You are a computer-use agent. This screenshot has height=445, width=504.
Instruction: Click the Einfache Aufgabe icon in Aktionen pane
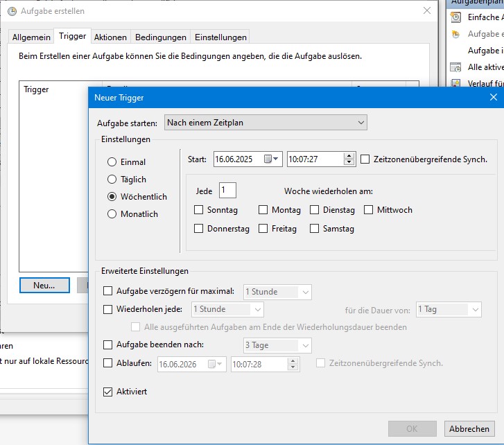click(455, 17)
